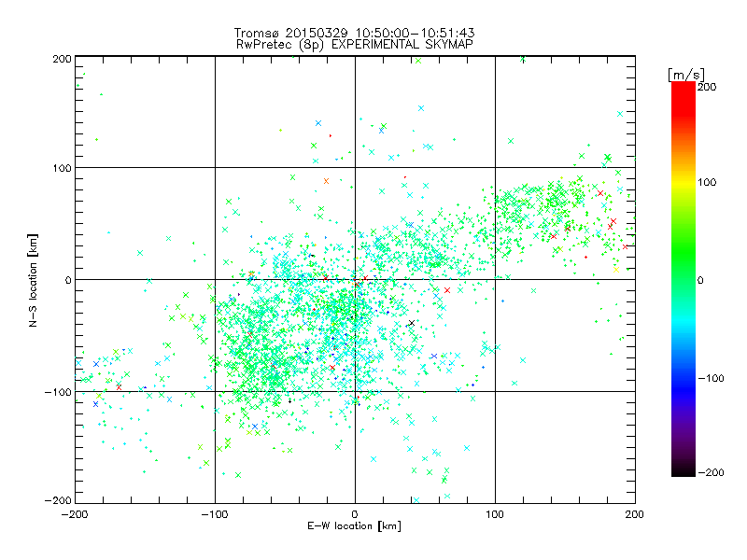The height and width of the screenshot is (560, 747).
Task: Click y-axis tick label "-100"
Action: coord(58,392)
